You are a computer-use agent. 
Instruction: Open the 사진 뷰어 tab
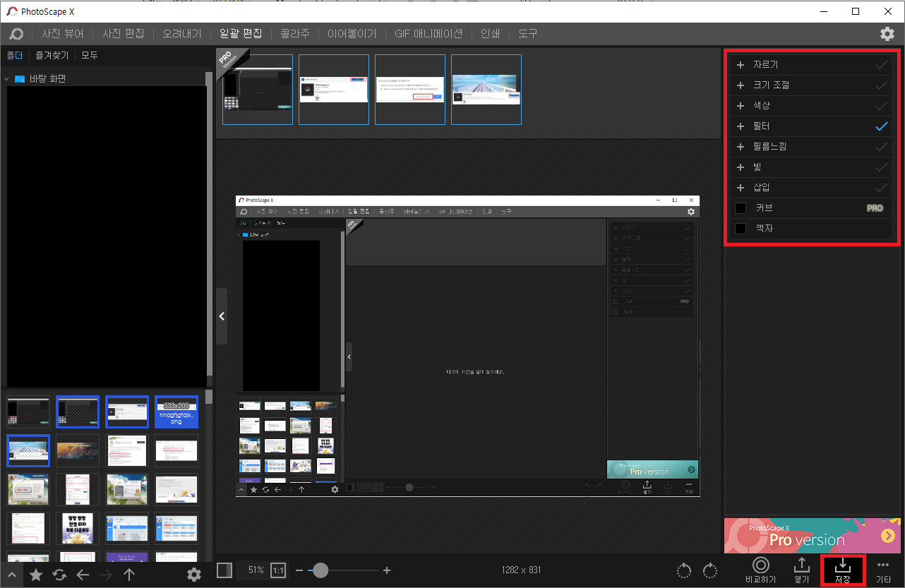(x=63, y=34)
